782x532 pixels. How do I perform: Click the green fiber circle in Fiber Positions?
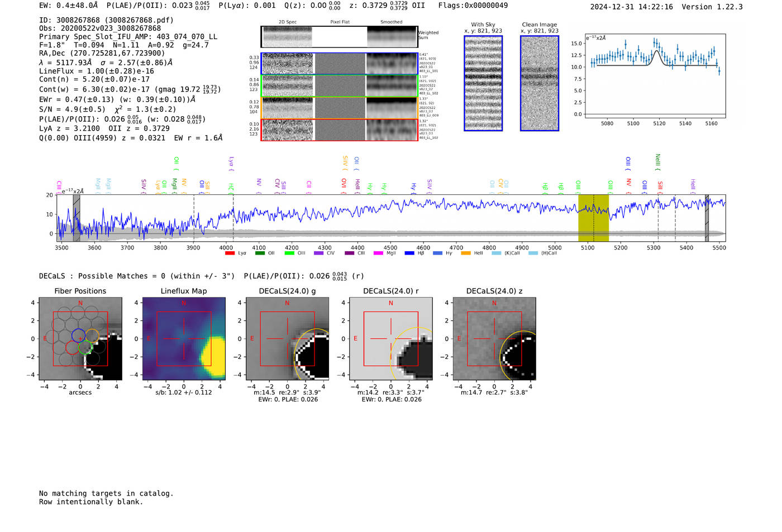[85, 347]
